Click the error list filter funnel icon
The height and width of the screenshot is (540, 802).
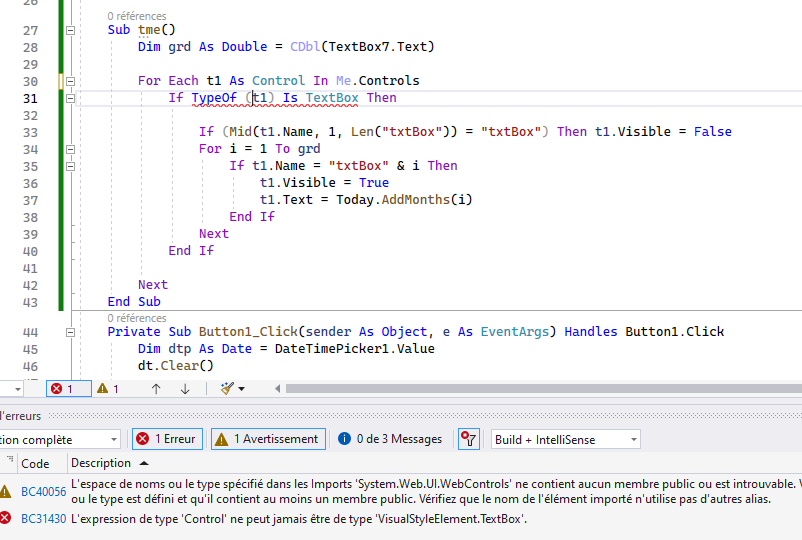468,439
